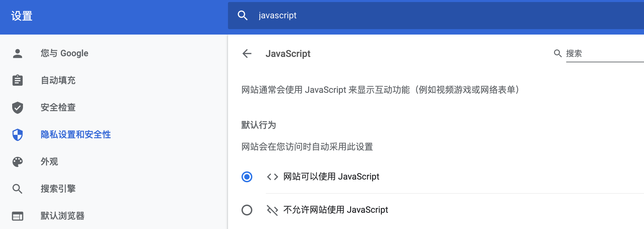Click the back arrow next to JavaScript

point(247,54)
